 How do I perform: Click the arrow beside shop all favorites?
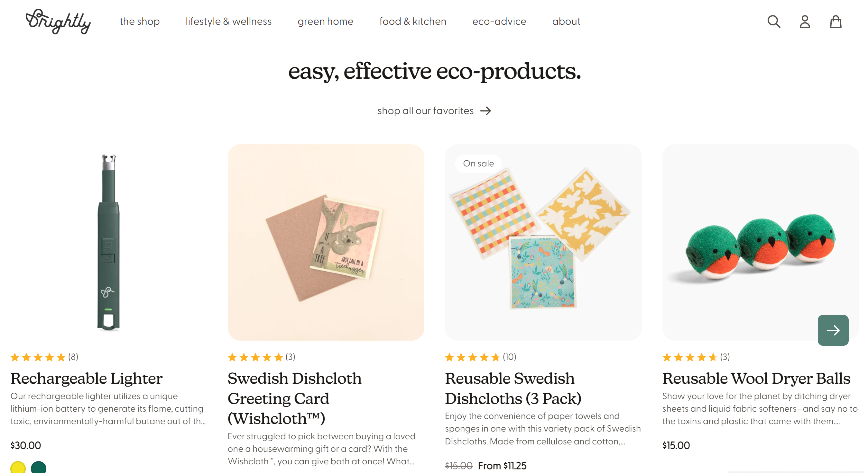(485, 111)
